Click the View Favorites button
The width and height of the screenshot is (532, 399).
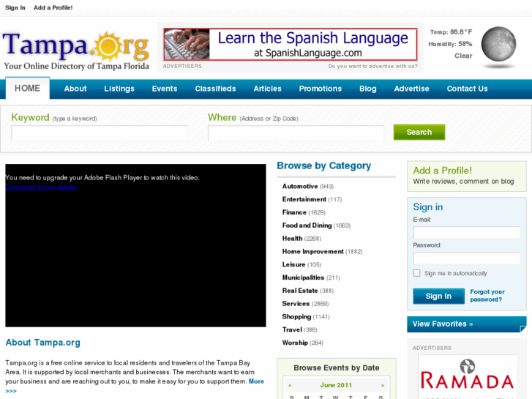click(467, 324)
